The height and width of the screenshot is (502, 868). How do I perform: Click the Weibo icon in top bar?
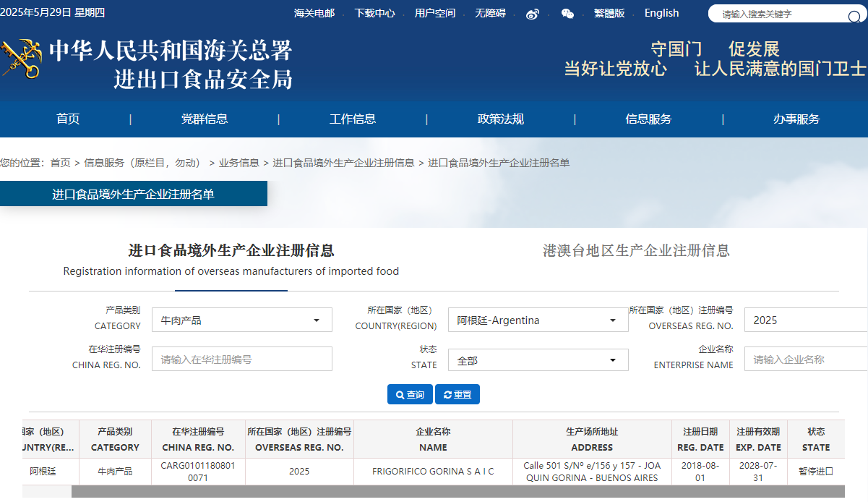tap(533, 14)
